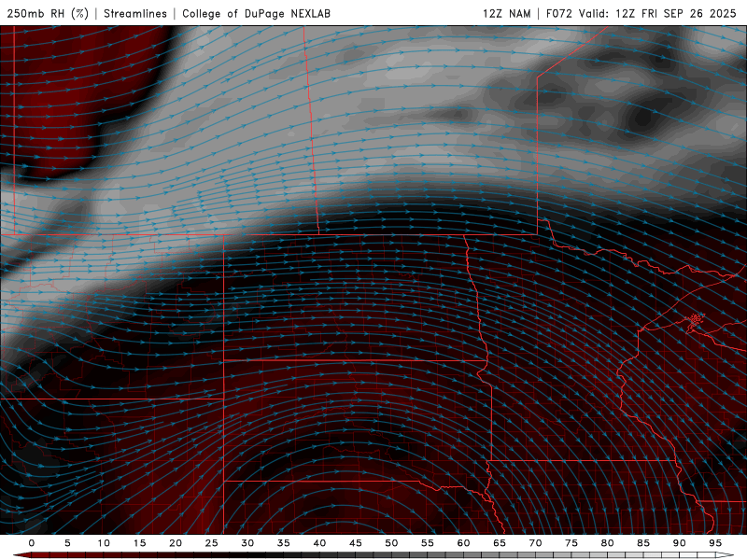Click the legend value '60'

pos(463,543)
